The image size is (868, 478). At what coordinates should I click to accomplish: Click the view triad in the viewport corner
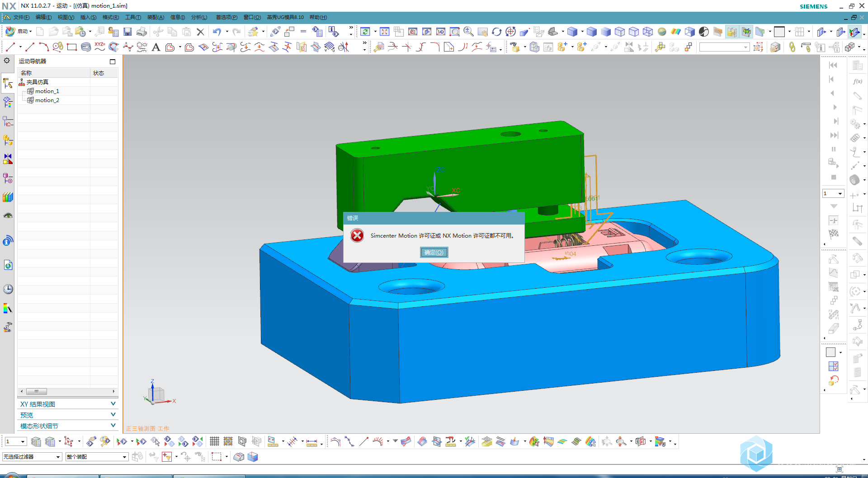click(x=158, y=393)
